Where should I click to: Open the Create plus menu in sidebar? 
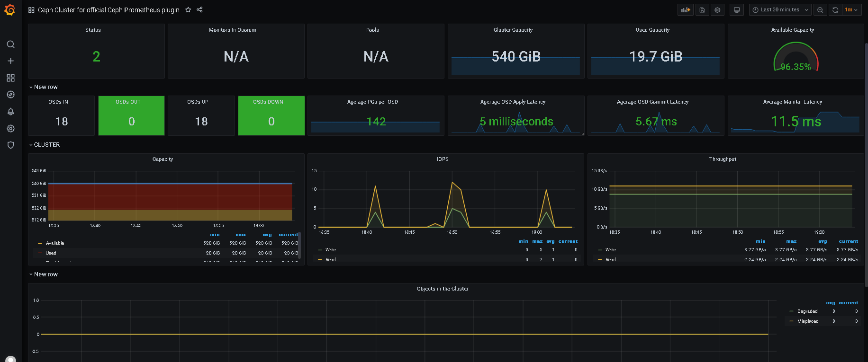(x=10, y=61)
